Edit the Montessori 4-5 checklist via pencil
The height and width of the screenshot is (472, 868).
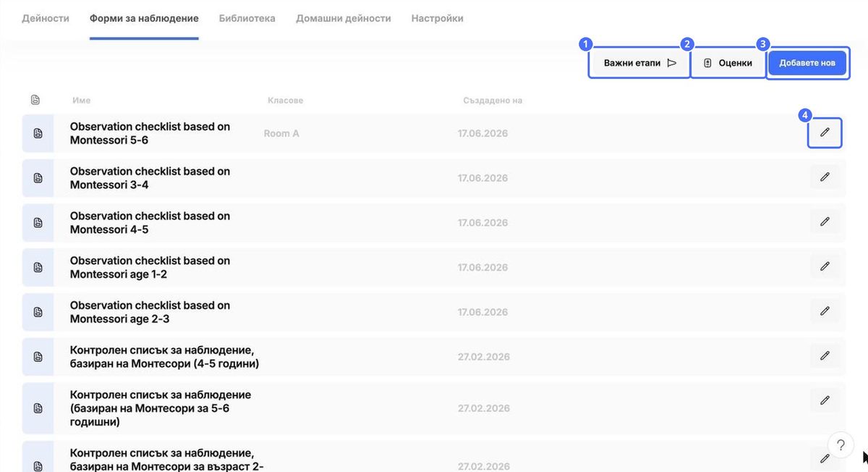point(825,222)
